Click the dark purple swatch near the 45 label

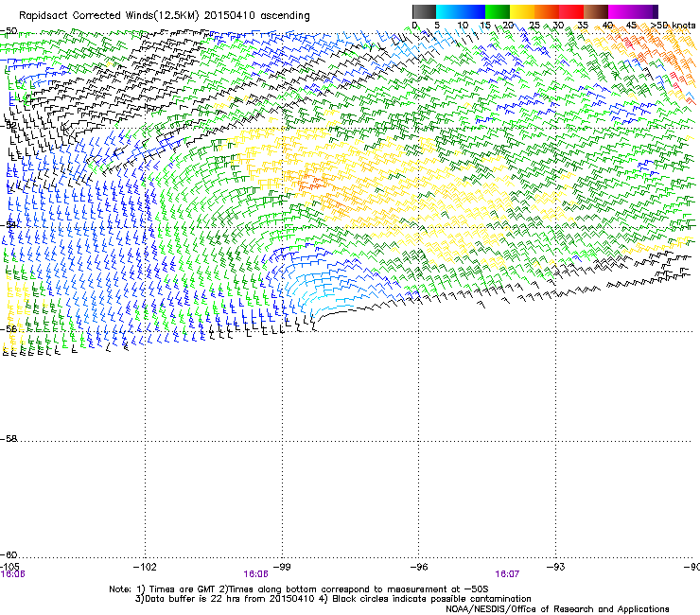pyautogui.click(x=645, y=11)
